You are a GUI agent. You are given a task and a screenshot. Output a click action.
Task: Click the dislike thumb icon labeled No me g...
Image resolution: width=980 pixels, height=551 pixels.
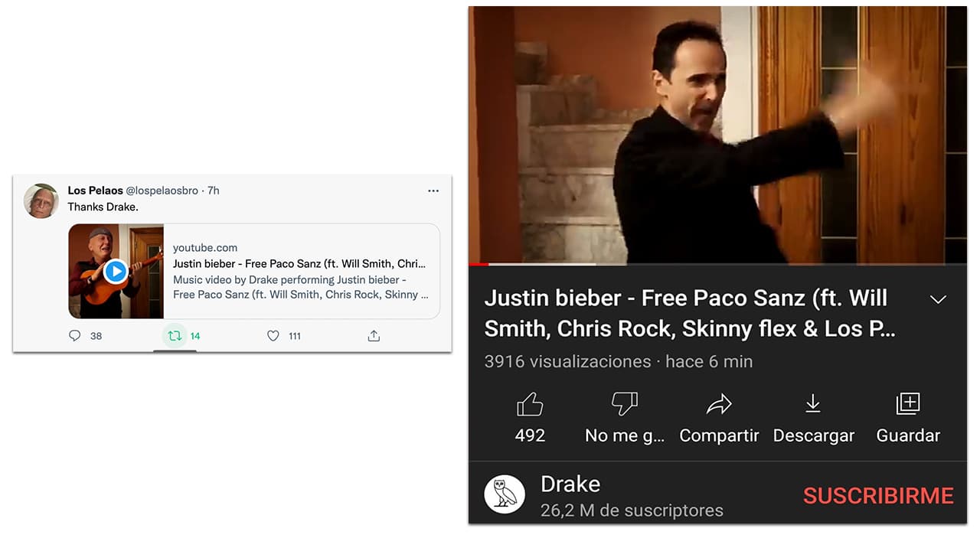(x=625, y=403)
